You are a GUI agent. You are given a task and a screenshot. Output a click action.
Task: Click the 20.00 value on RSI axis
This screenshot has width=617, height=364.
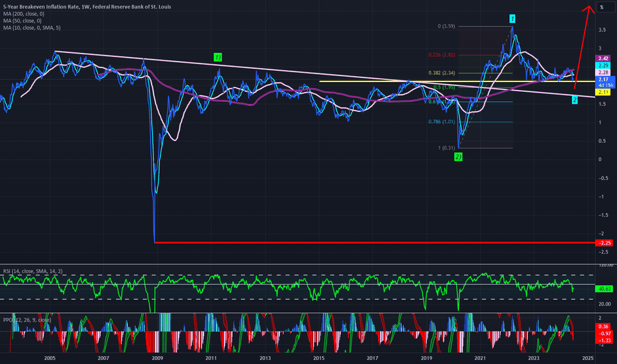click(x=605, y=304)
